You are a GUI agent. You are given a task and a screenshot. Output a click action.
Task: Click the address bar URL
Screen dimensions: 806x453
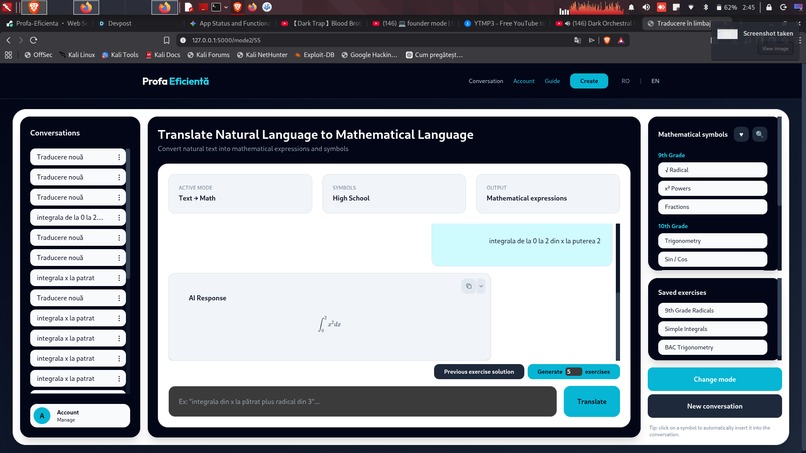226,40
